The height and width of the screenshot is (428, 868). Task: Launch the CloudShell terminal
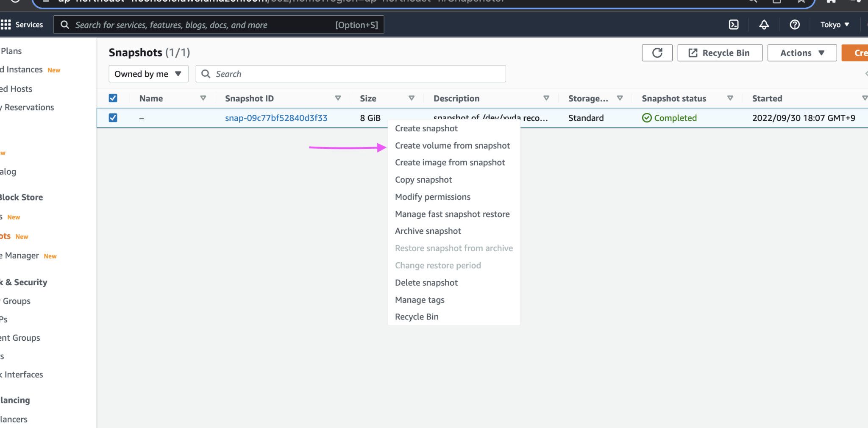click(734, 25)
